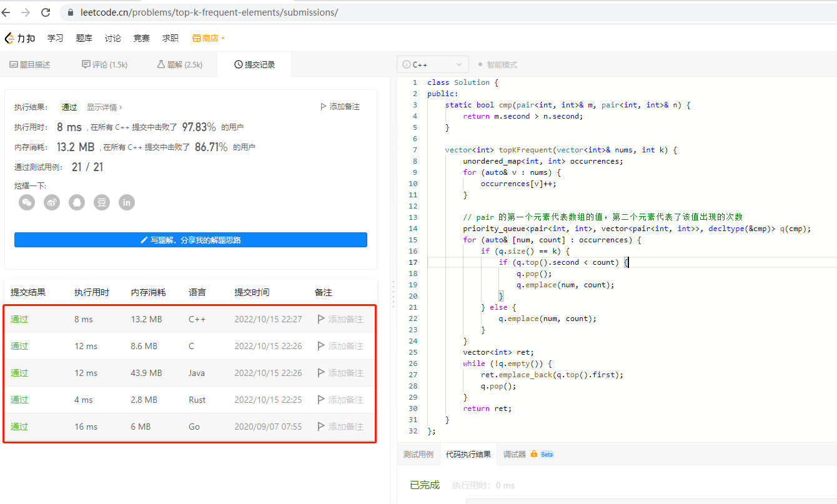Viewport: 837px width, 504px height.
Task: Open the 讨论 nav menu
Action: tap(113, 38)
